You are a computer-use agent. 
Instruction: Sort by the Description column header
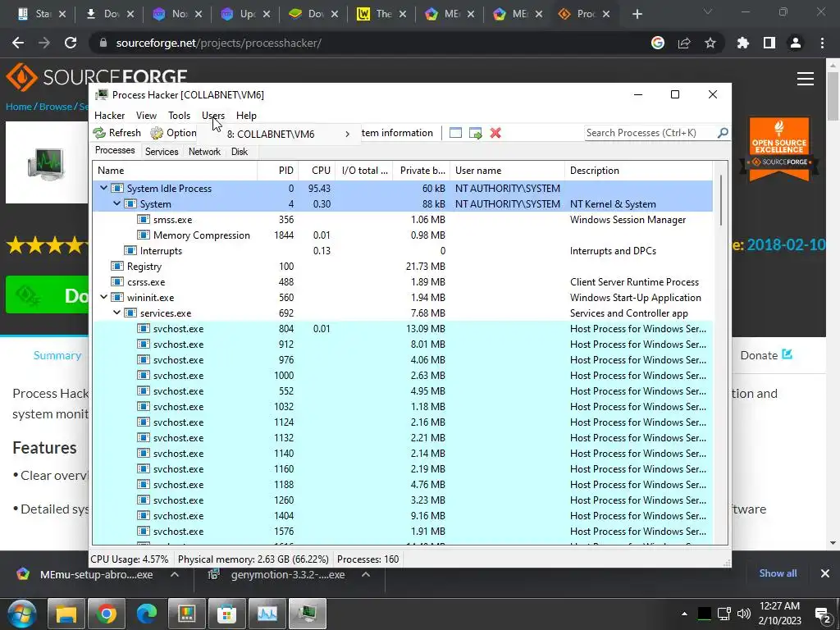coord(638,171)
